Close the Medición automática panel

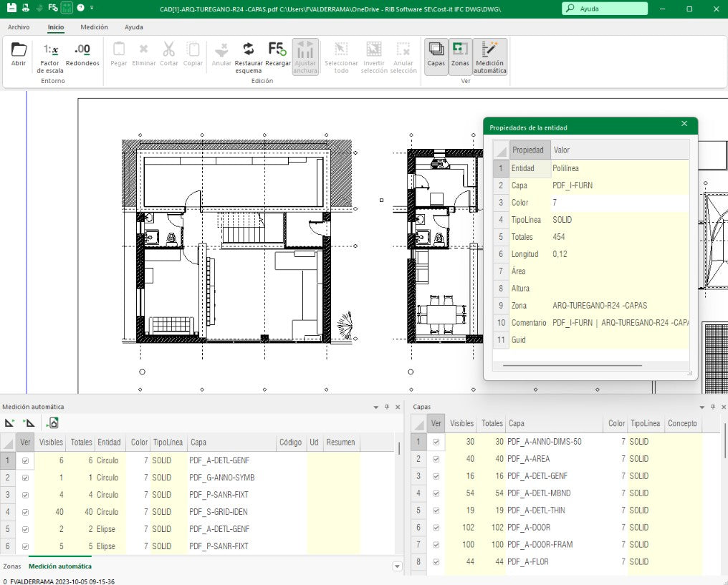click(x=398, y=407)
